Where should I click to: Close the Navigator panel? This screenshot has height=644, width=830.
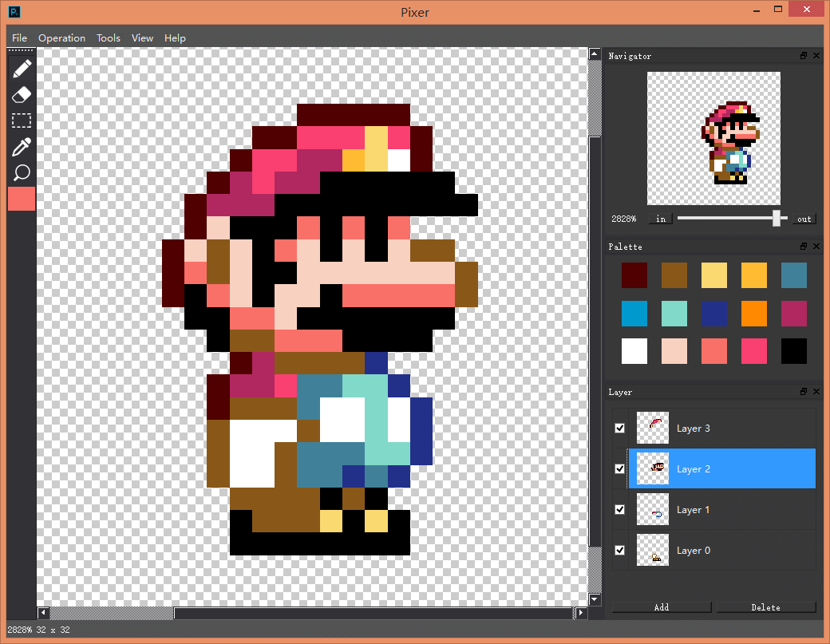pyautogui.click(x=816, y=56)
